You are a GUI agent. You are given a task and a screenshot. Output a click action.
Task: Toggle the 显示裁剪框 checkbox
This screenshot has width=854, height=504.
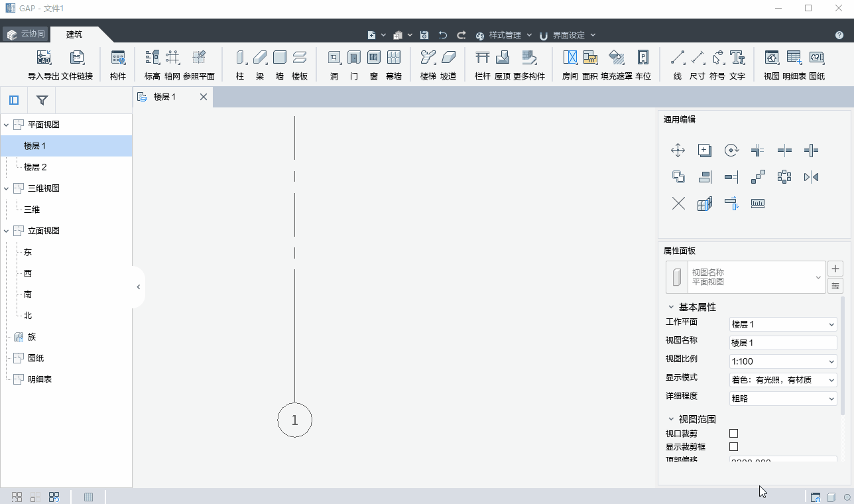point(734,446)
